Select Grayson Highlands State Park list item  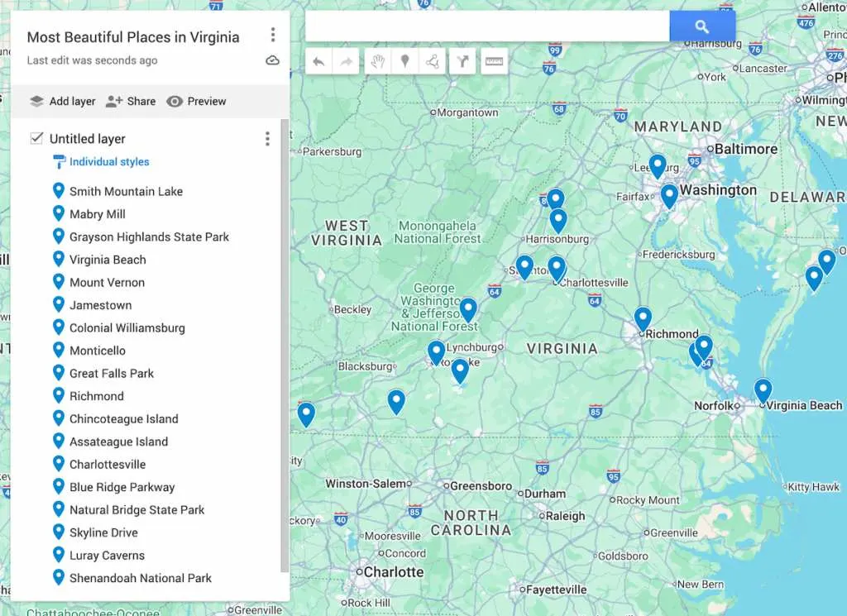point(149,237)
